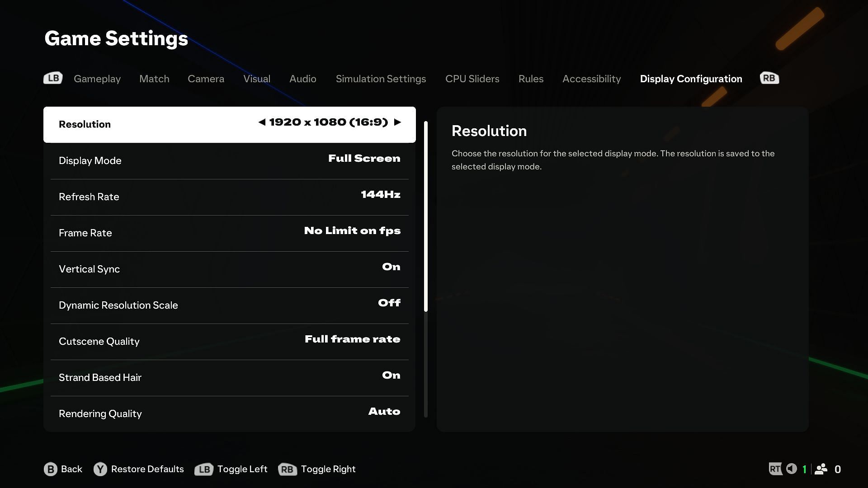Select the Accessibility tab
The height and width of the screenshot is (488, 868).
(591, 78)
